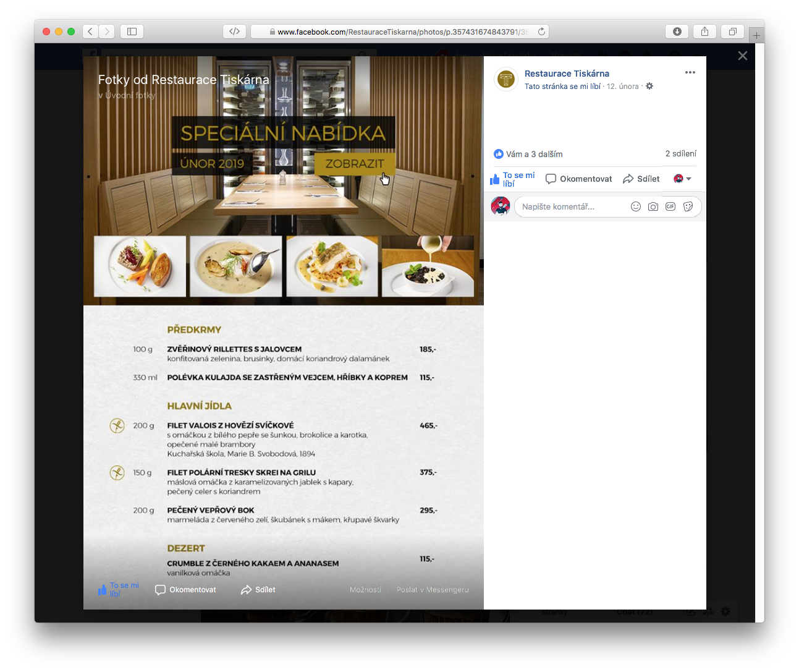Image resolution: width=799 pixels, height=672 pixels.
Task: Click Okomentovat in the side panel
Action: pos(579,179)
